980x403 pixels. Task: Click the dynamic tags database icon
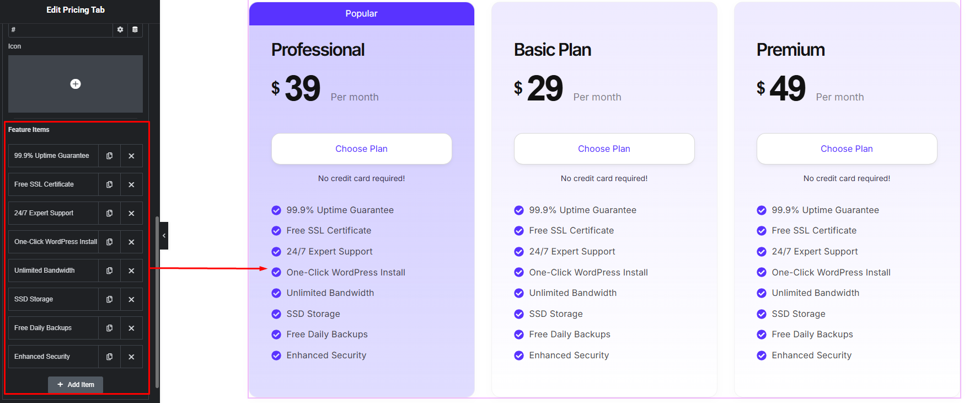click(x=135, y=30)
